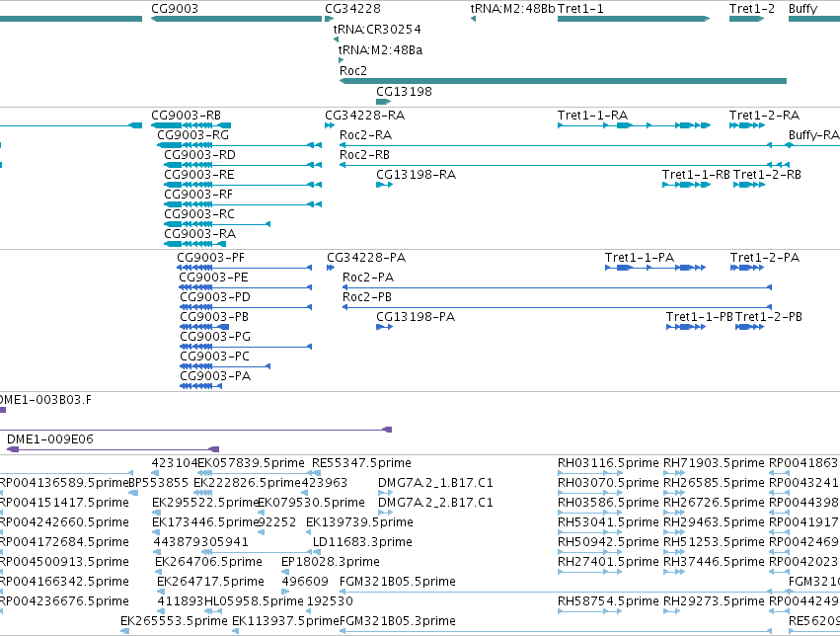Click EST label RH71903.5prime
Image resolution: width=840 pixels, height=636 pixels.
pyautogui.click(x=714, y=463)
